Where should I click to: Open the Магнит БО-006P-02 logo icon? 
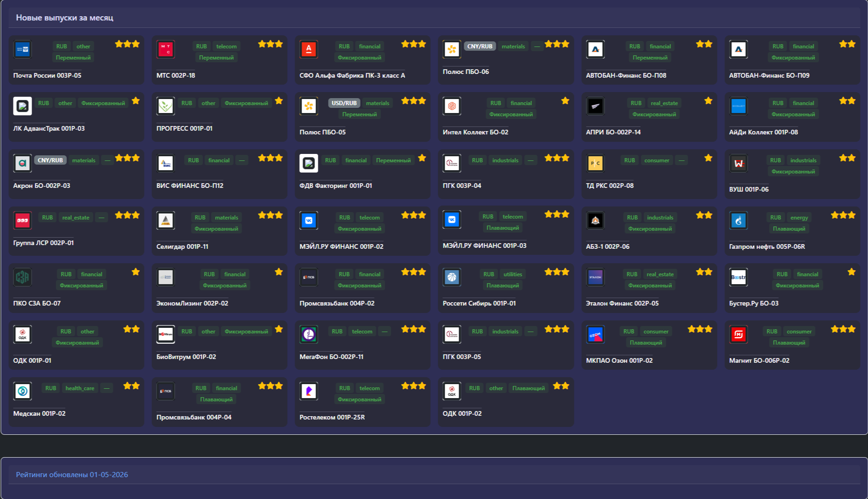738,334
